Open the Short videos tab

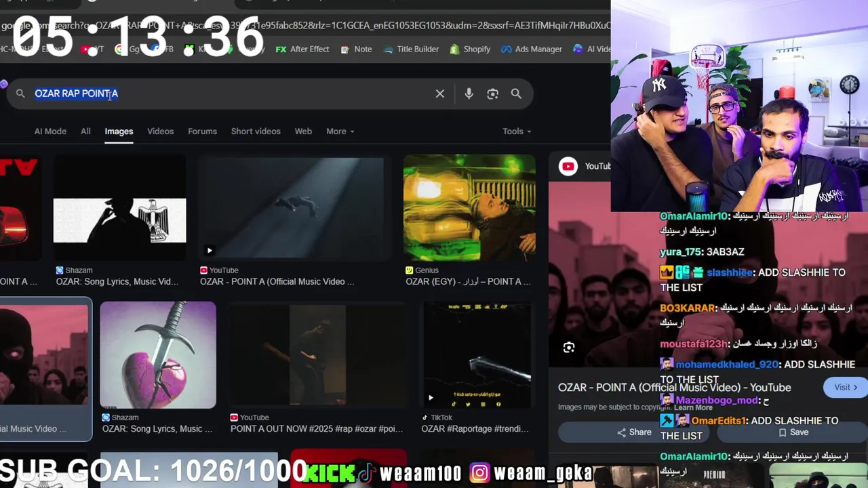point(256,131)
